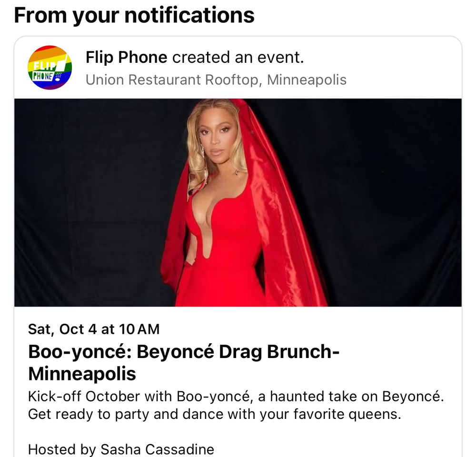The width and height of the screenshot is (476, 457).
Task: Click the "Sat, Oct 4 at 10 AM" date
Action: [x=94, y=329]
